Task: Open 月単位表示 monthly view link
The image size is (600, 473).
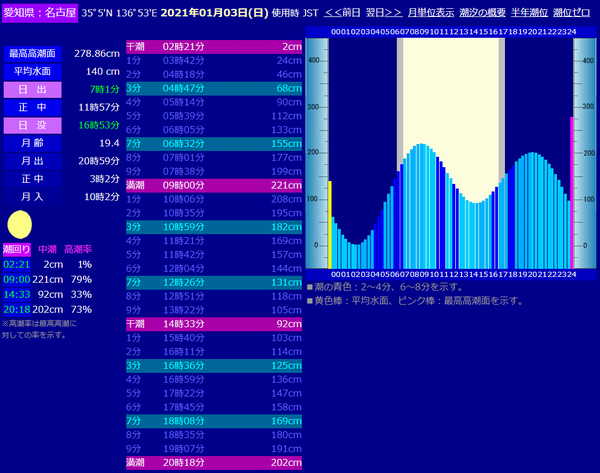Action: 431,13
